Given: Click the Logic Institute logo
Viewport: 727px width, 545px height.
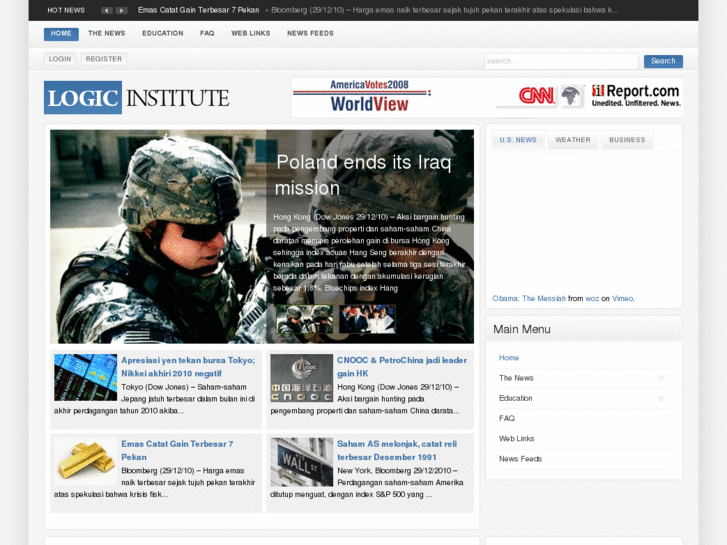Looking at the screenshot, I should tap(136, 97).
